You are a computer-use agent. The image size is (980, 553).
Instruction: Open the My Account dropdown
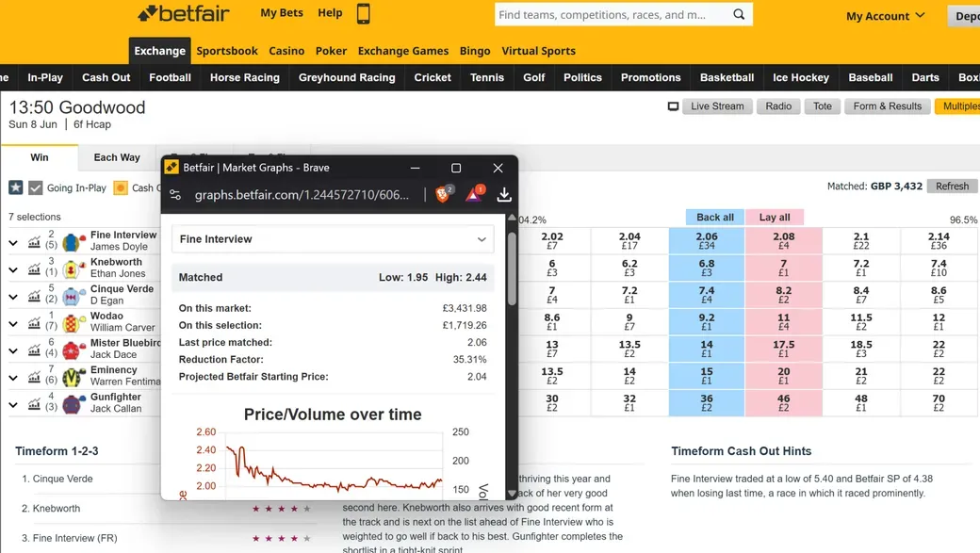coord(885,16)
